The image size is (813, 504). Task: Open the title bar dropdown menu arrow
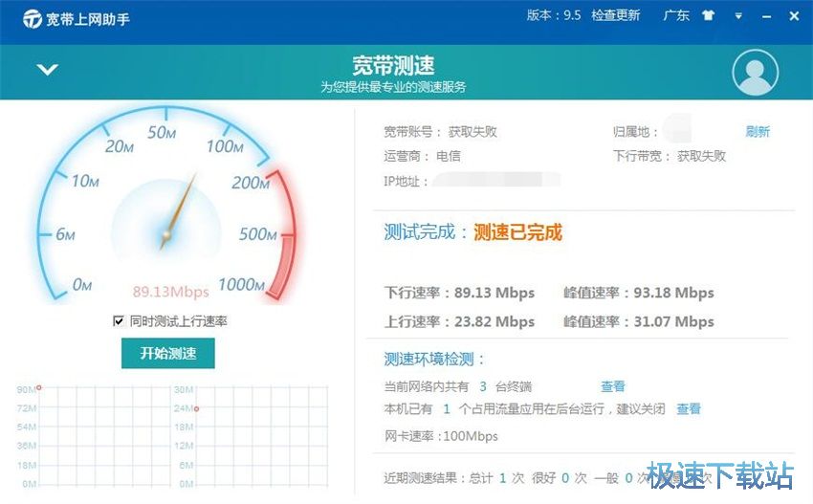click(x=738, y=16)
